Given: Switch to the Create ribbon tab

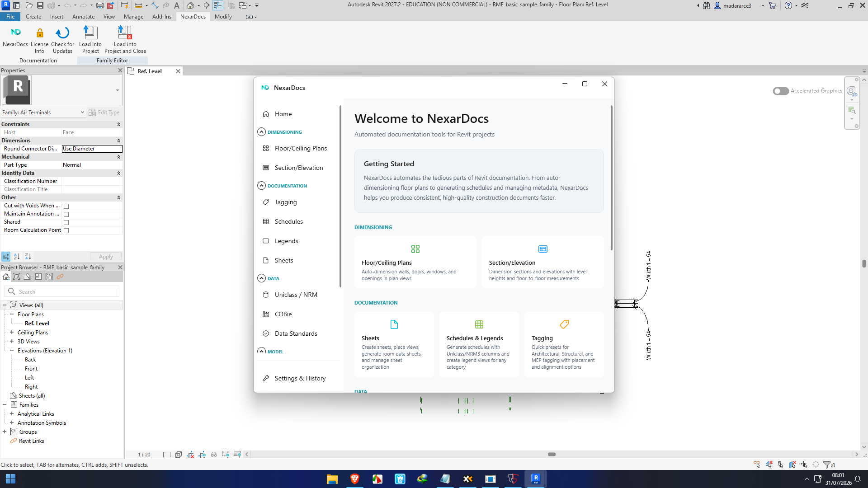Looking at the screenshot, I should click(x=33, y=17).
